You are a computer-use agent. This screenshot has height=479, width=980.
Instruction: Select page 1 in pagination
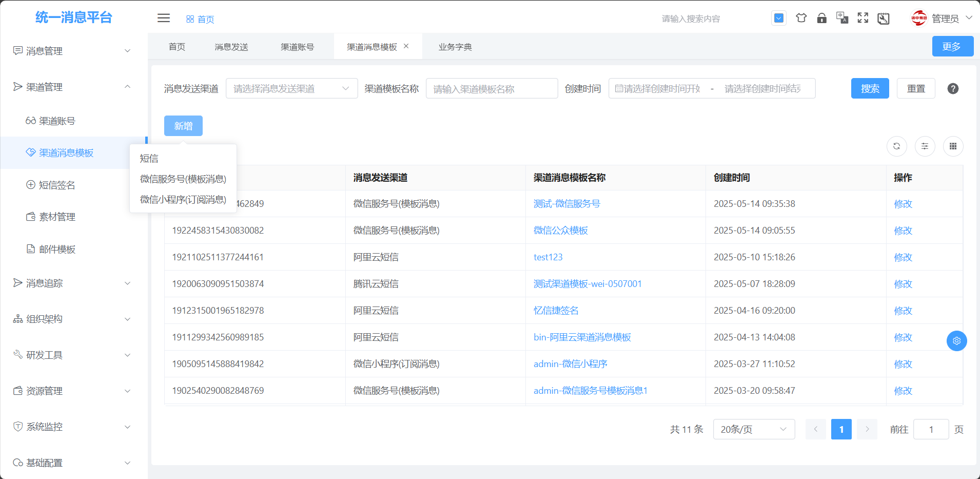coord(841,429)
